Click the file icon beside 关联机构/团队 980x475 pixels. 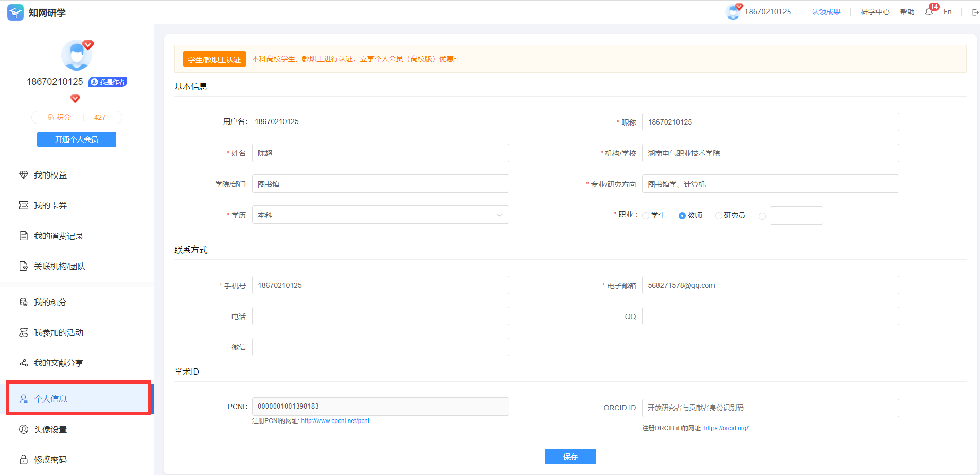[24, 266]
